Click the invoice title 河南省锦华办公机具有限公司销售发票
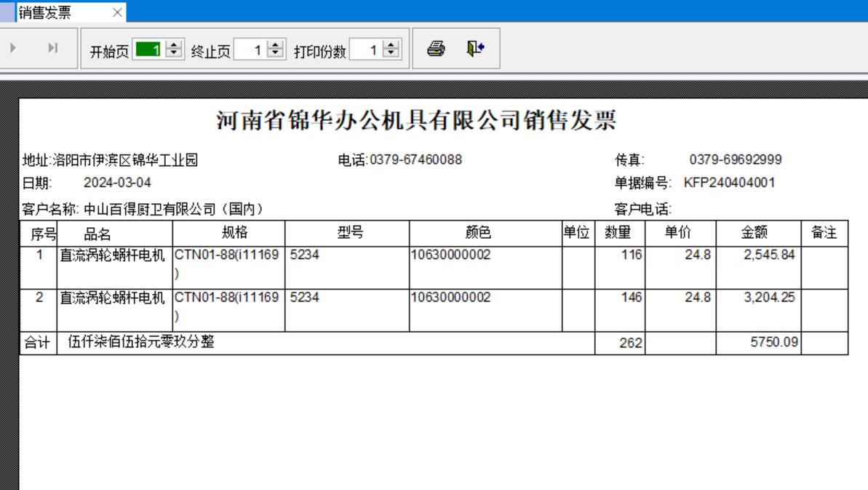Screen dimensions: 868x490 (x=417, y=122)
